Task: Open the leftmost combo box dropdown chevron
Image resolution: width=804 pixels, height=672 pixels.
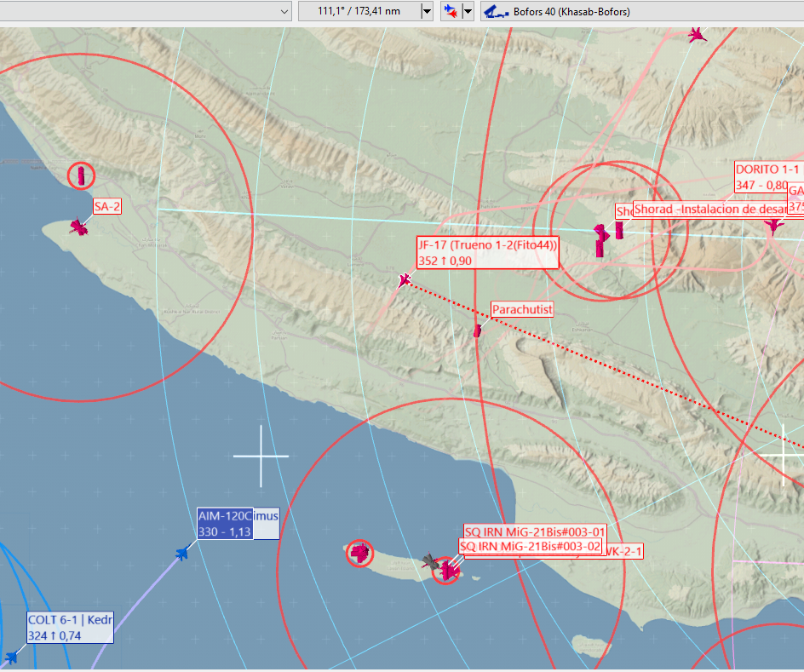Action: click(x=284, y=12)
